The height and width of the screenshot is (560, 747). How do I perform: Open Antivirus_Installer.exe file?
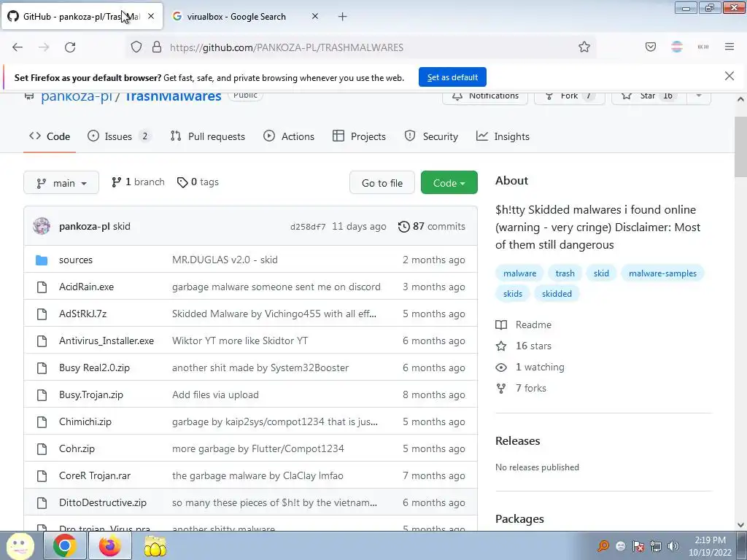point(107,341)
